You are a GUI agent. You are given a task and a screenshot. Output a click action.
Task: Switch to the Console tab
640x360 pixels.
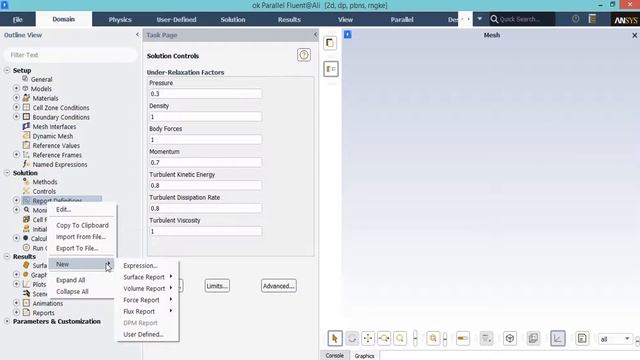point(334,356)
